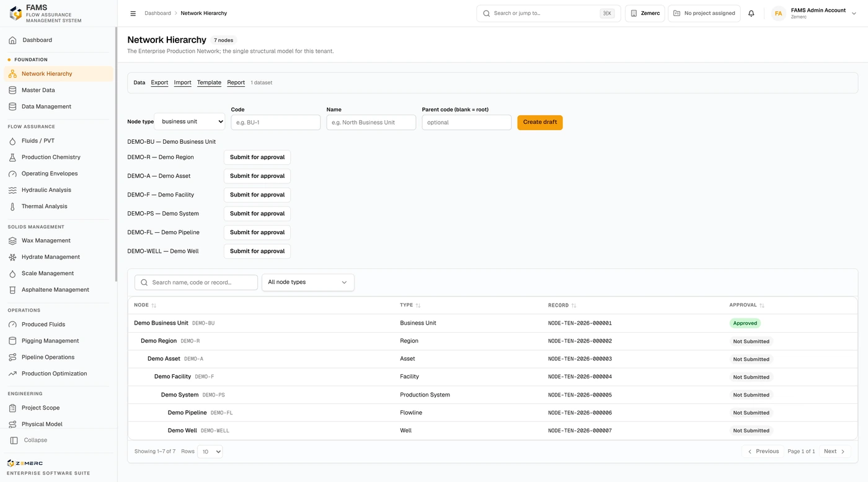
Task: Expand the FAMS Admin Account menu
Action: (815, 13)
